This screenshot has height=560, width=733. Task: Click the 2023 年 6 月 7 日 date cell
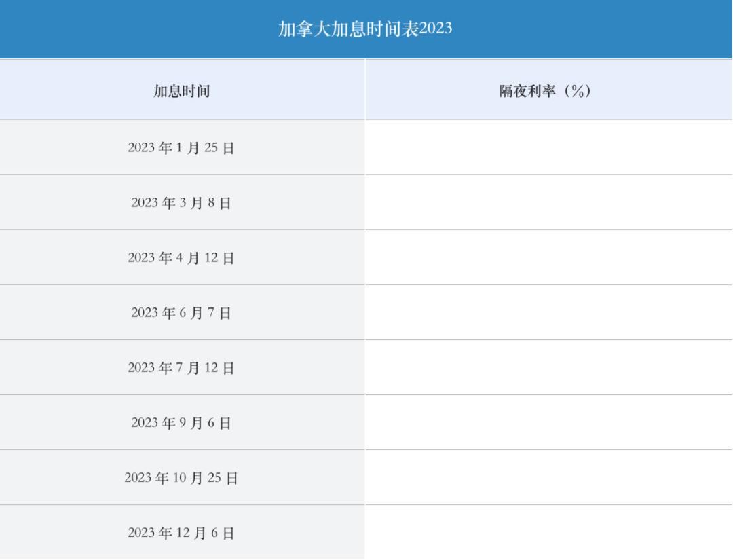coord(183,313)
